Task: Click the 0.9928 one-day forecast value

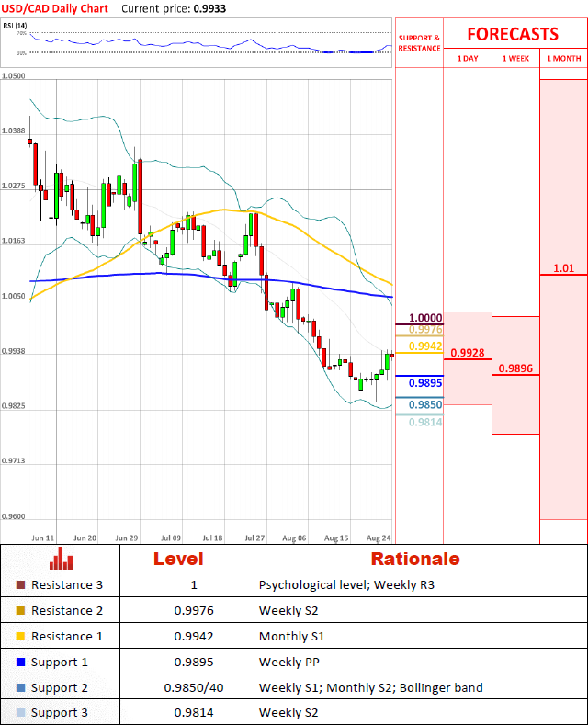Action: tap(467, 353)
